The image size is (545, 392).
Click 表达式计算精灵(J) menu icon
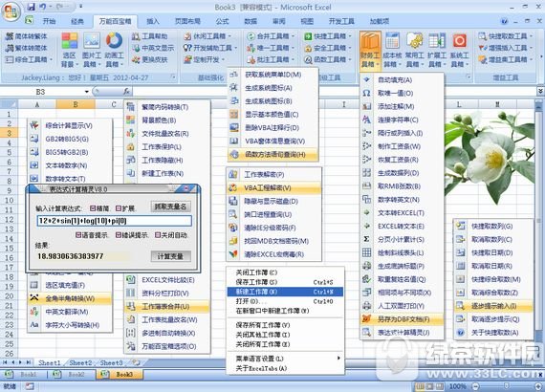click(366, 333)
